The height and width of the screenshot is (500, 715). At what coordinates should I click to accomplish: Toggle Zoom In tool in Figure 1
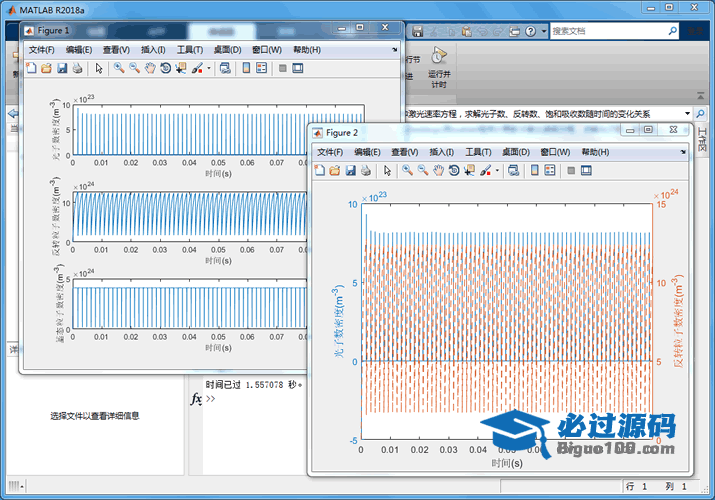click(119, 68)
